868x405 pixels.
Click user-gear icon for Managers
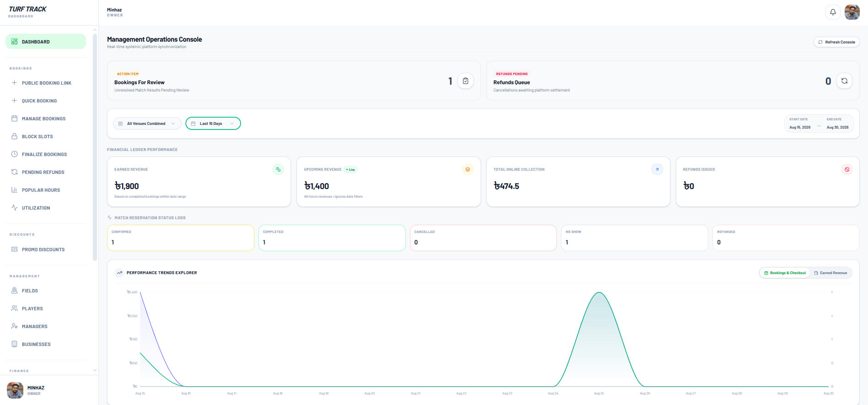(x=14, y=326)
